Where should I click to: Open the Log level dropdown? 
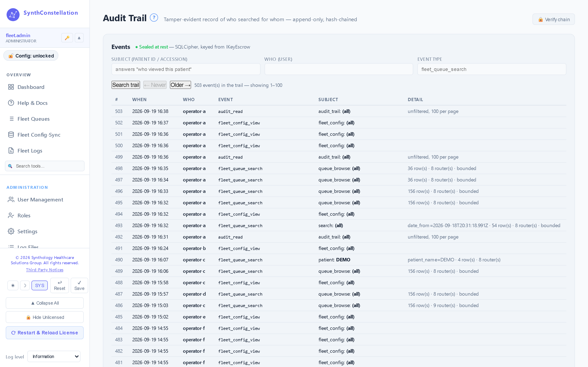[x=54, y=356]
